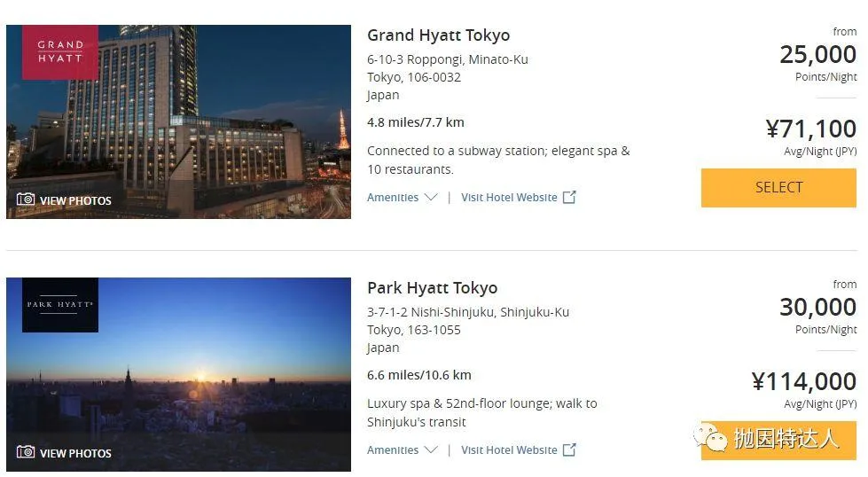Click Grand Hyatt Tokyo building photo
This screenshot has height=477, width=868.
(x=178, y=121)
